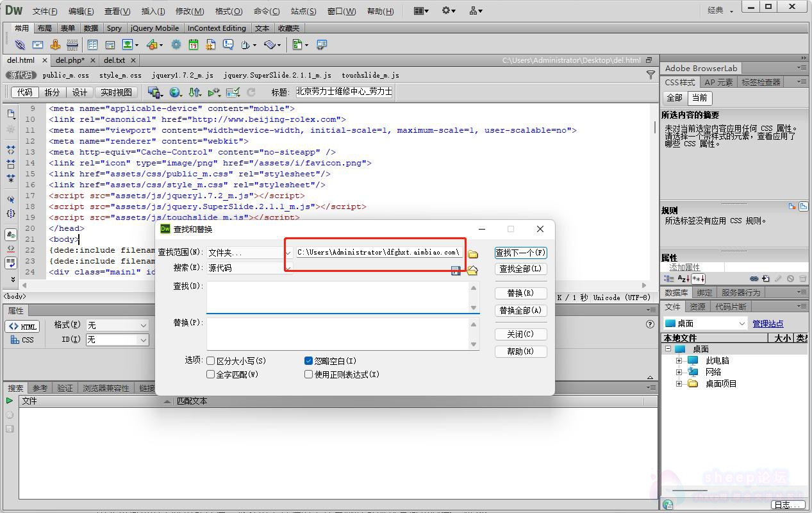Open site dropdown showing 桌面
The height and width of the screenshot is (513, 812).
click(706, 324)
